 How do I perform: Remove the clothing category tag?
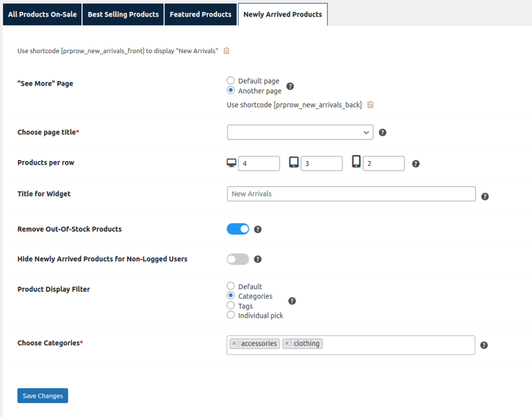pyautogui.click(x=287, y=344)
